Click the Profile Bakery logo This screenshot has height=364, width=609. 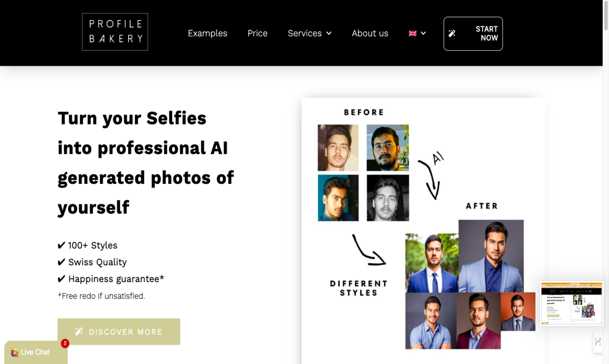coord(115,32)
